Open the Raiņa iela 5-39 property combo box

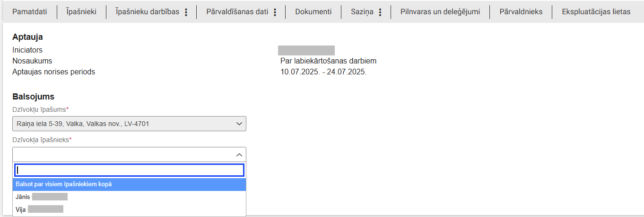click(129, 124)
